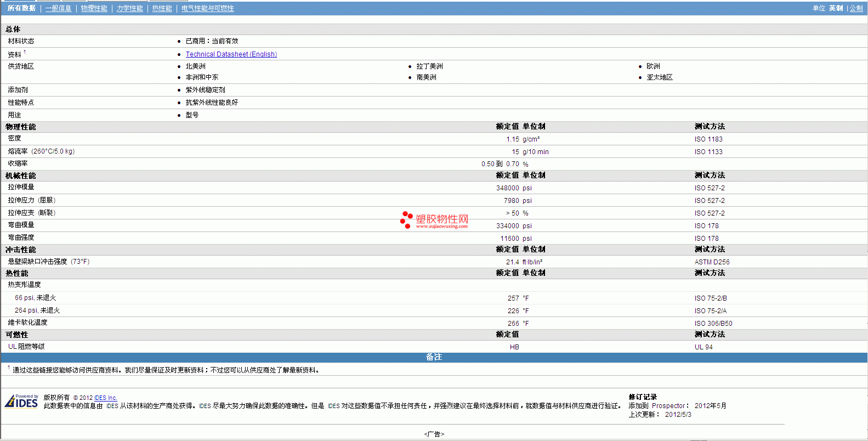The width and height of the screenshot is (868, 441).
Task: Select the 66 psi deflection value 257
Action: click(x=513, y=298)
